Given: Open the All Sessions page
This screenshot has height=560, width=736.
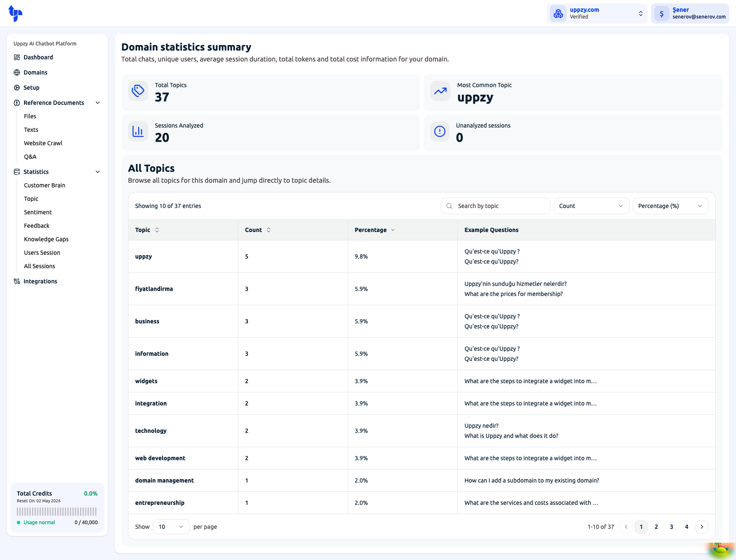Looking at the screenshot, I should (x=40, y=266).
